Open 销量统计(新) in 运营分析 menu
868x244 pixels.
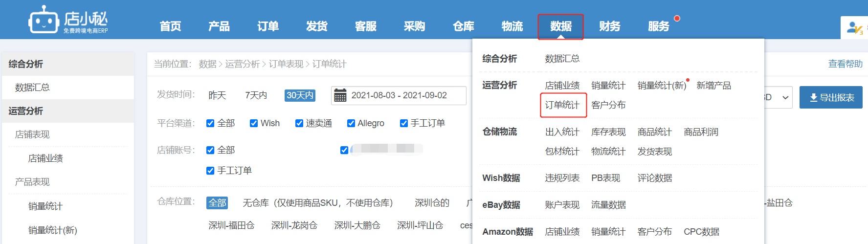(x=662, y=86)
